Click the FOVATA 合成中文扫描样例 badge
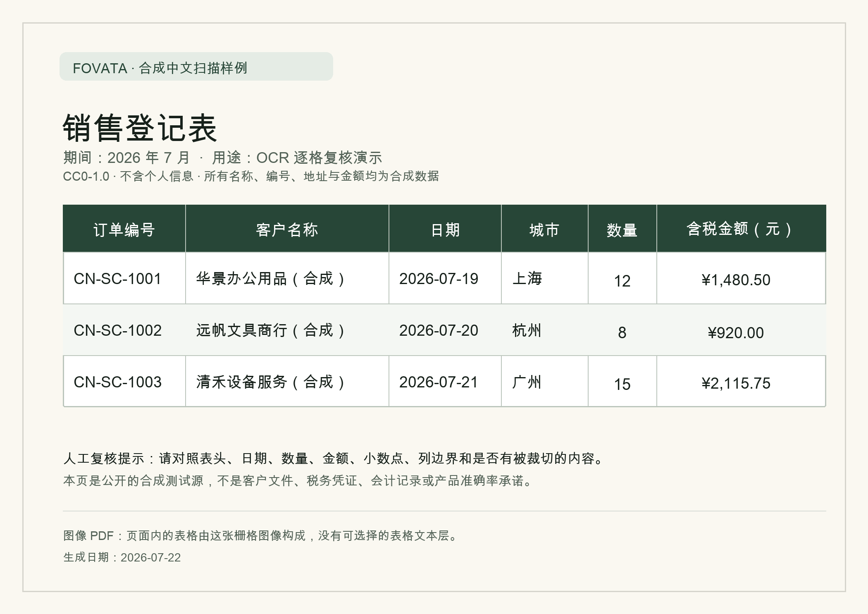Image resolution: width=868 pixels, height=614 pixels. (196, 67)
